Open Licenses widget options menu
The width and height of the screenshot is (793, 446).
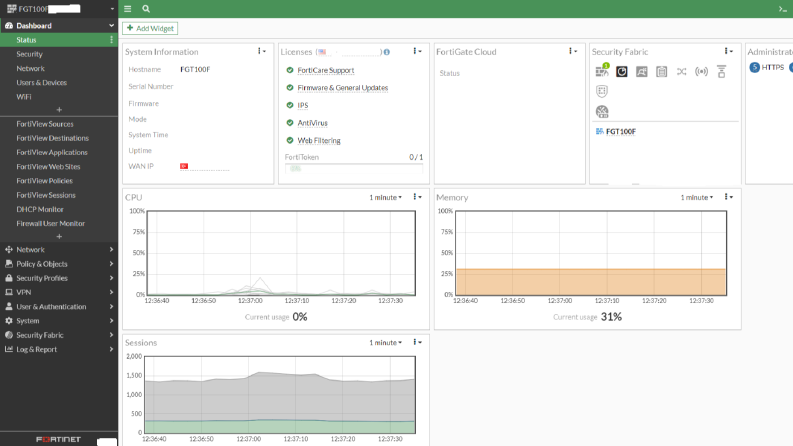point(417,51)
